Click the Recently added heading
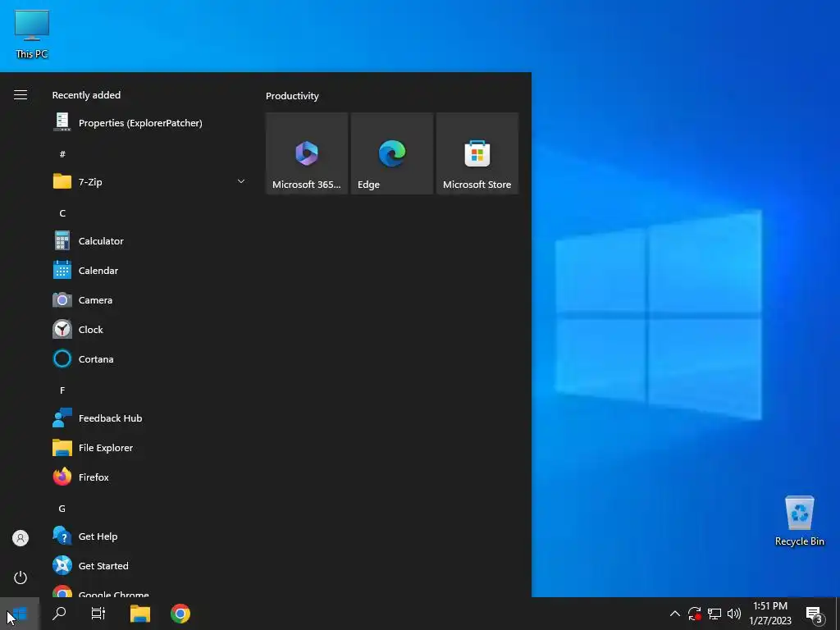Image resolution: width=840 pixels, height=630 pixels. click(x=86, y=95)
